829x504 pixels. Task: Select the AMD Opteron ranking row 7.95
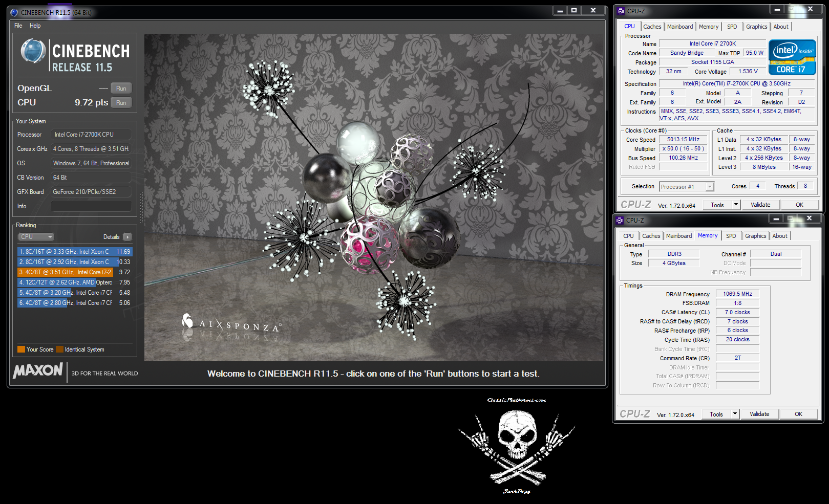[x=75, y=282]
